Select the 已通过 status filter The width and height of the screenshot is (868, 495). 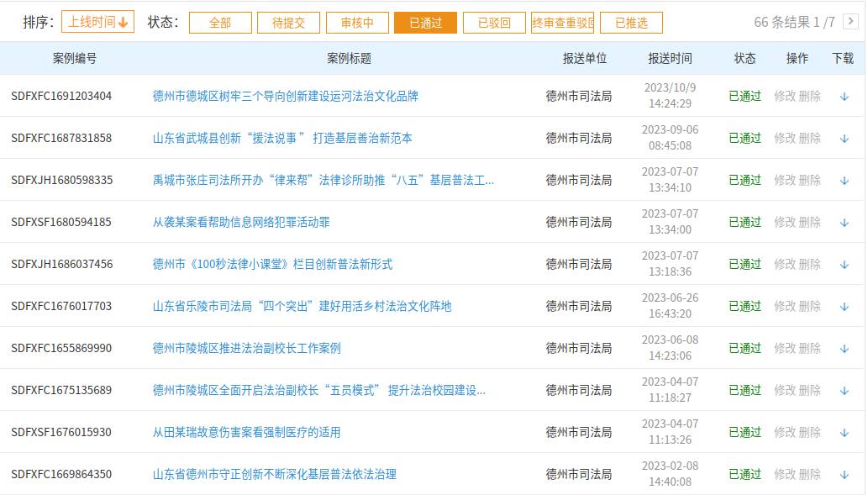coord(425,23)
